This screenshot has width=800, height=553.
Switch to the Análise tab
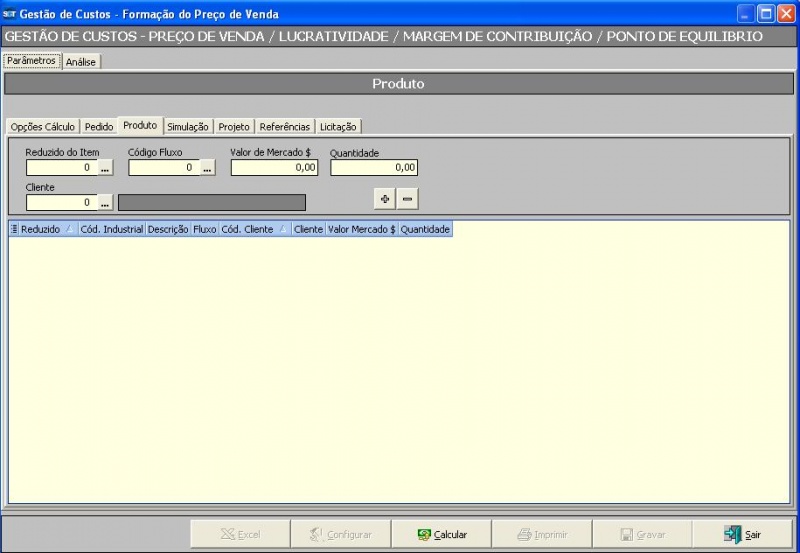coord(81,62)
